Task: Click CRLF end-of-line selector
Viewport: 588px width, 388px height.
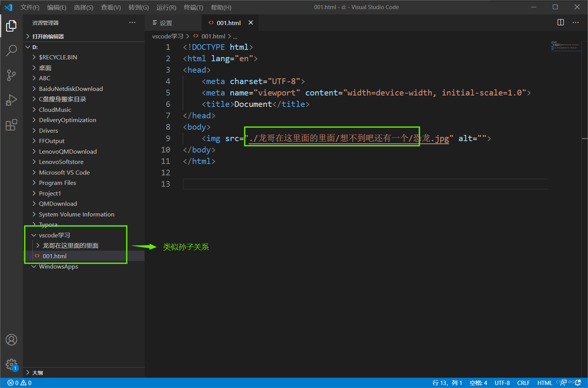Action: (x=524, y=383)
